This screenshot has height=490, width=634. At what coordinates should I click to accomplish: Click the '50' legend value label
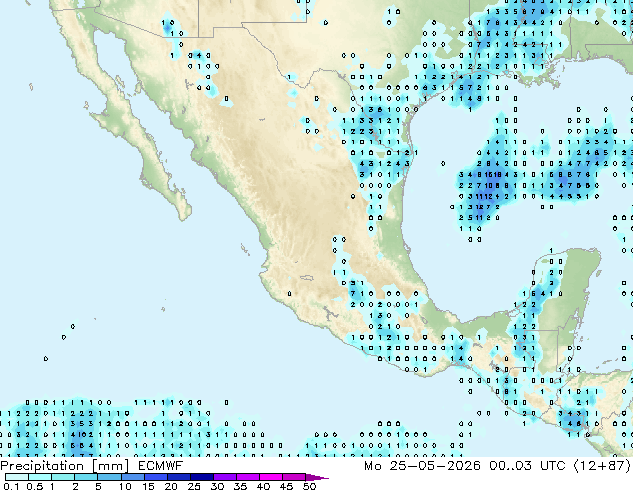click(x=309, y=486)
